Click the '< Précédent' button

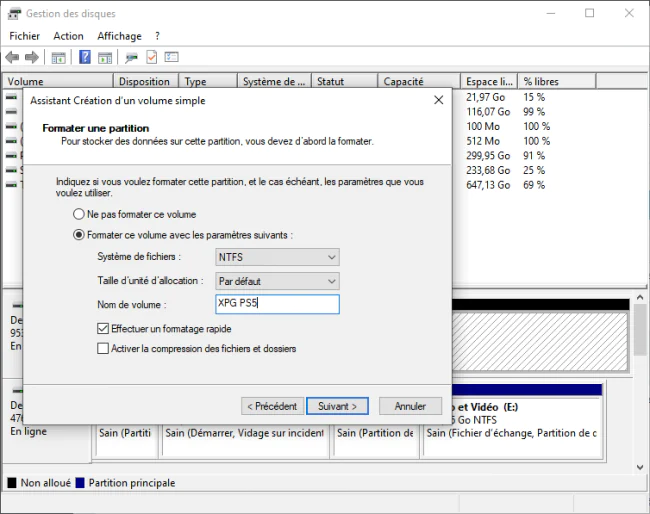tap(272, 406)
